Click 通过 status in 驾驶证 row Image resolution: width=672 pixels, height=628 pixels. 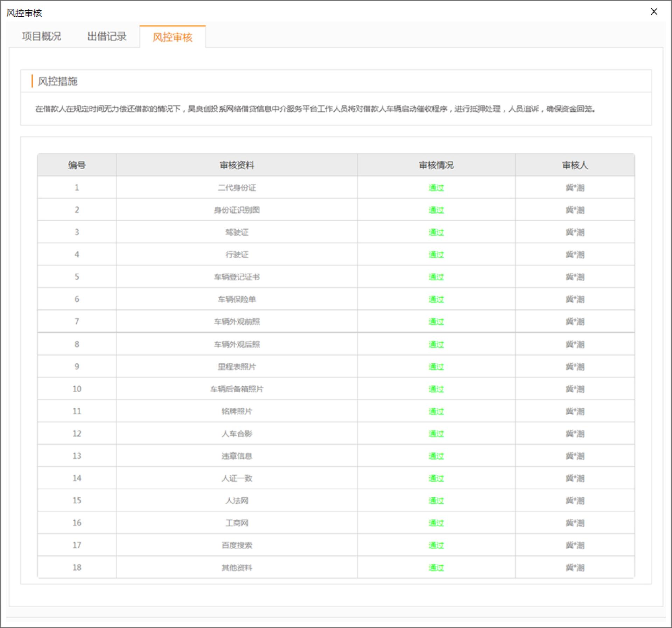436,232
